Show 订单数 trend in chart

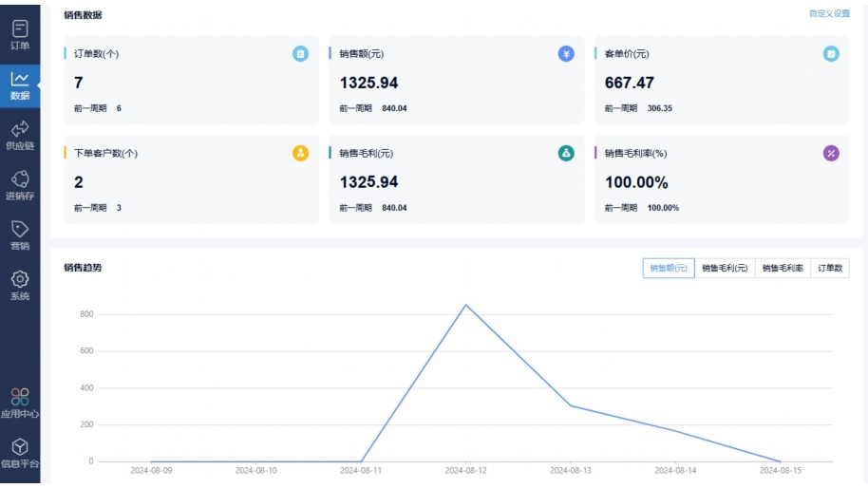(830, 269)
